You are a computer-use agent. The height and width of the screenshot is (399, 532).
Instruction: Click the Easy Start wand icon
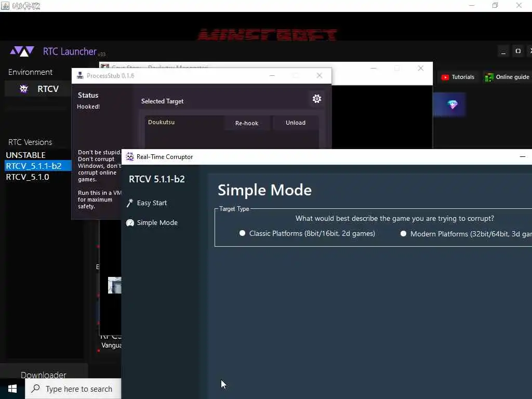pyautogui.click(x=129, y=203)
